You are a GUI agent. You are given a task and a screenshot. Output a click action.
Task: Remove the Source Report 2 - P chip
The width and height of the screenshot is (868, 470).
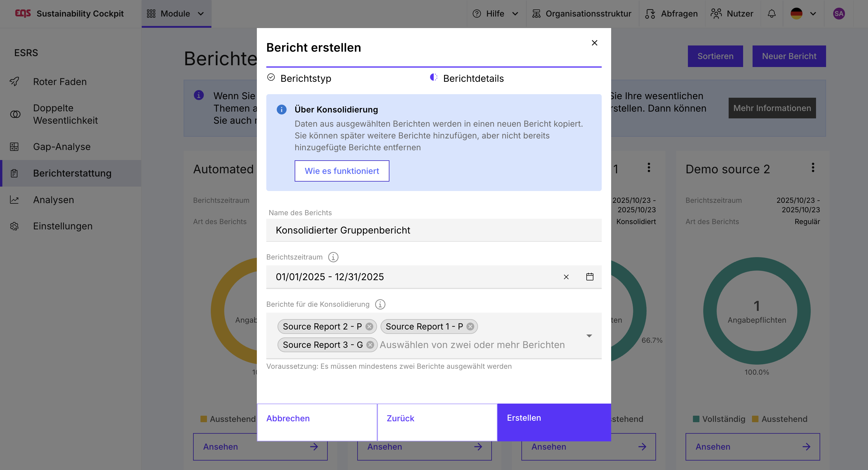(369, 327)
